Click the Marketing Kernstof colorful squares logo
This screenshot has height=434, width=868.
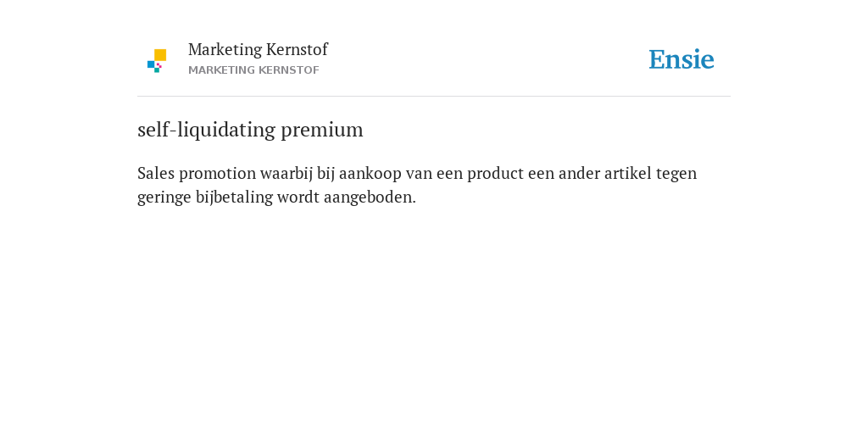click(157, 60)
